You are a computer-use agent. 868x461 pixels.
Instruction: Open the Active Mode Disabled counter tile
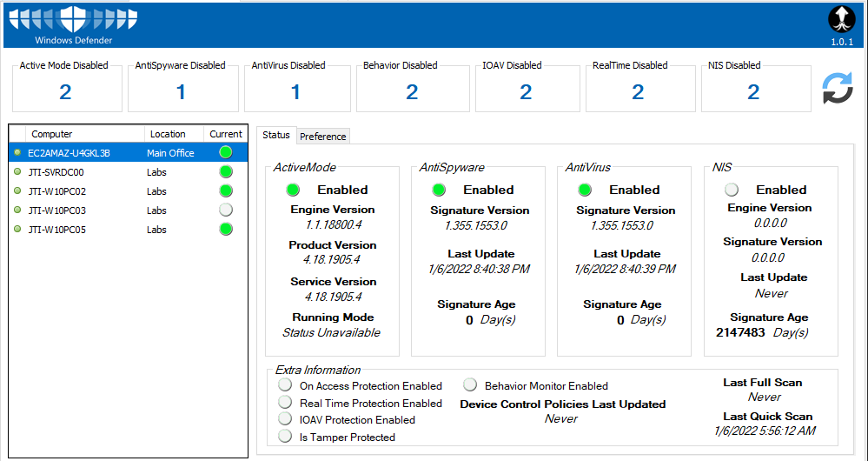(x=67, y=88)
